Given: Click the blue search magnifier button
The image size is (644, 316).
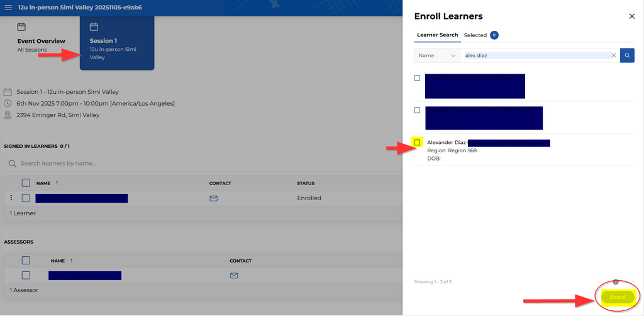Looking at the screenshot, I should click(x=627, y=55).
